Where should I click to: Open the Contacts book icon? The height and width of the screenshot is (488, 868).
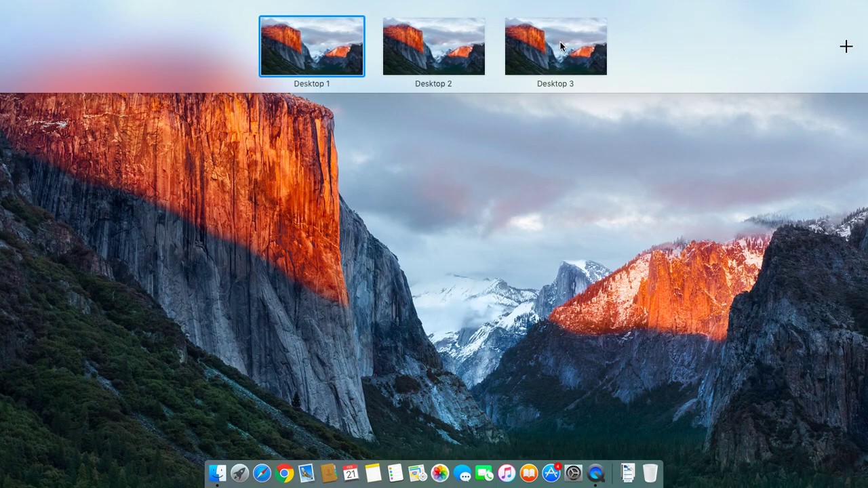click(x=328, y=473)
